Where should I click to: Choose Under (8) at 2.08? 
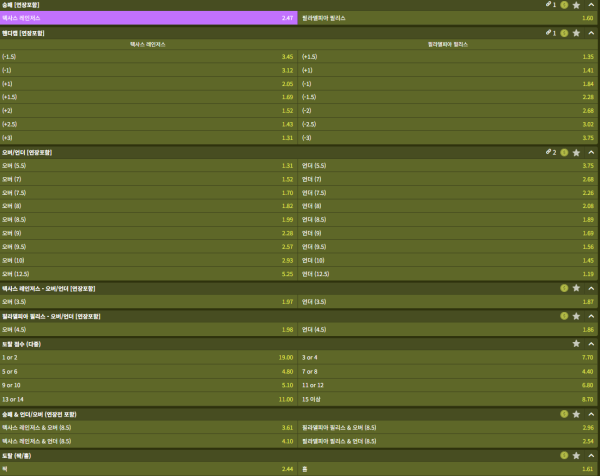point(449,206)
